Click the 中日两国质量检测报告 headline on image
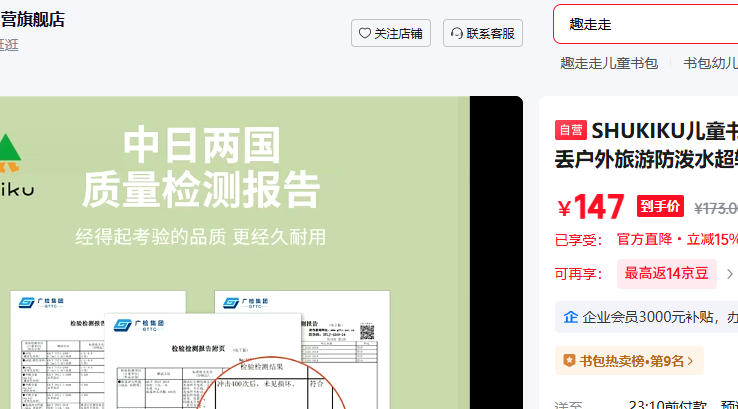The width and height of the screenshot is (738, 409). click(x=201, y=168)
